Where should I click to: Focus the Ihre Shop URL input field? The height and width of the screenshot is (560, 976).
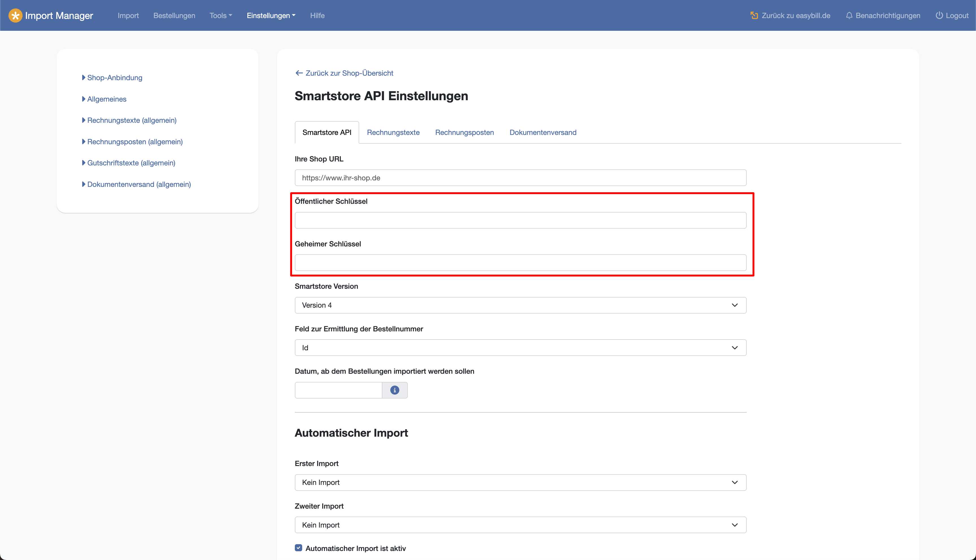(520, 178)
